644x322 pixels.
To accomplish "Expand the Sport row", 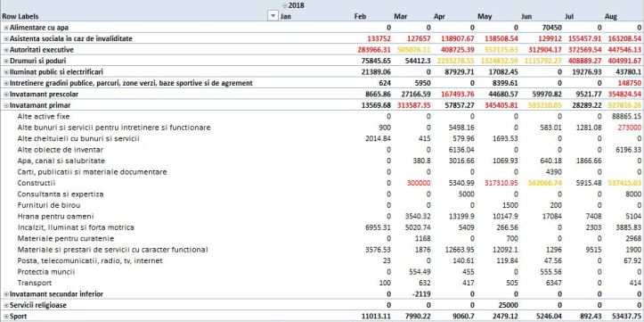I will [5, 317].
